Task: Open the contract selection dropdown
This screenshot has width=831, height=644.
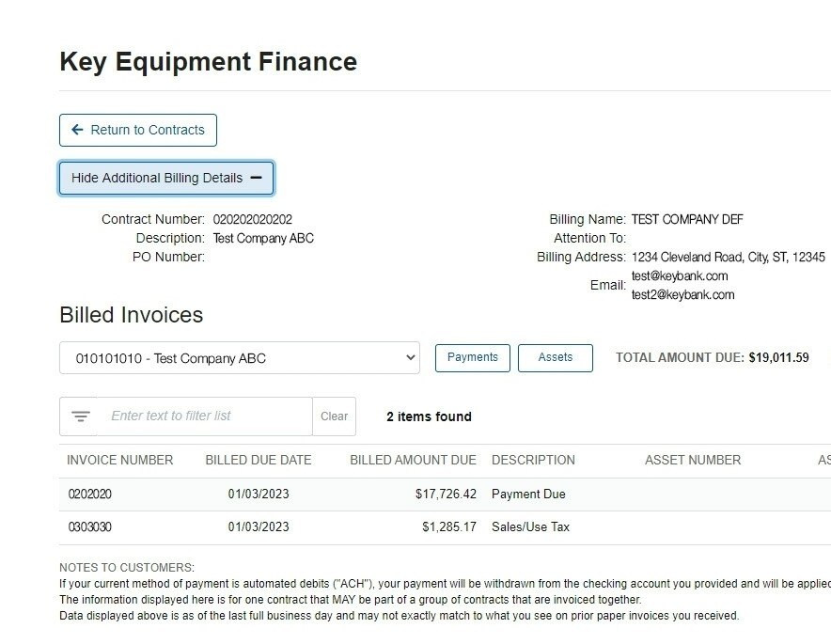Action: pyautogui.click(x=239, y=358)
